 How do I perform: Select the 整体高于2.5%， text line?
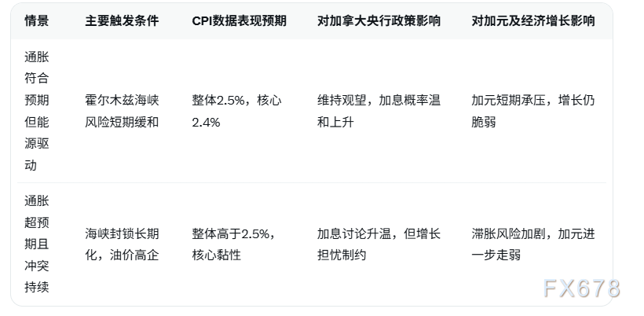[232, 233]
